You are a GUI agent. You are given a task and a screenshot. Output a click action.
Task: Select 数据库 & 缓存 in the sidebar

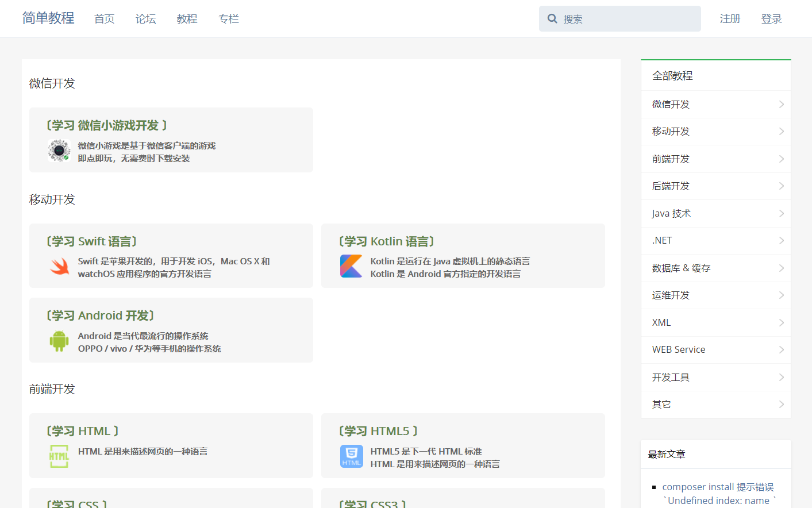[x=716, y=268]
